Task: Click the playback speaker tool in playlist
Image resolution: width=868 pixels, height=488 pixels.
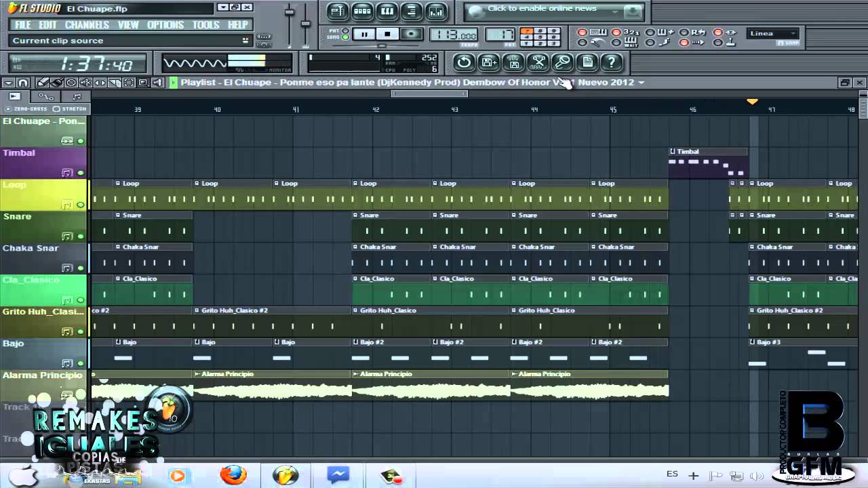Action: 157,83
